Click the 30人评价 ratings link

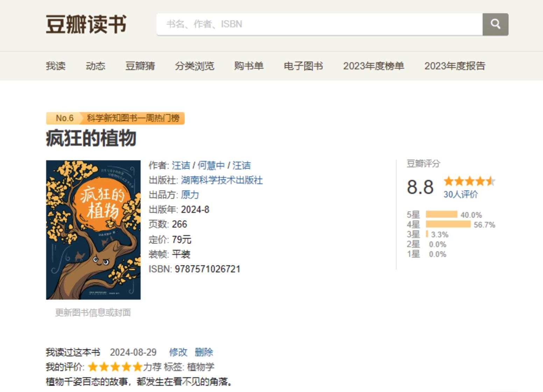click(460, 195)
